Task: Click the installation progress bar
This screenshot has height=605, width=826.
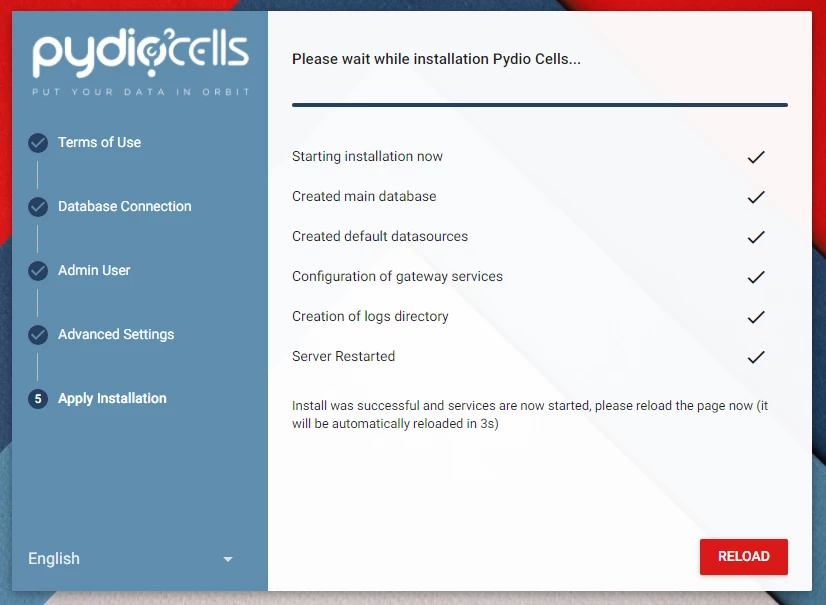Action: (x=540, y=104)
